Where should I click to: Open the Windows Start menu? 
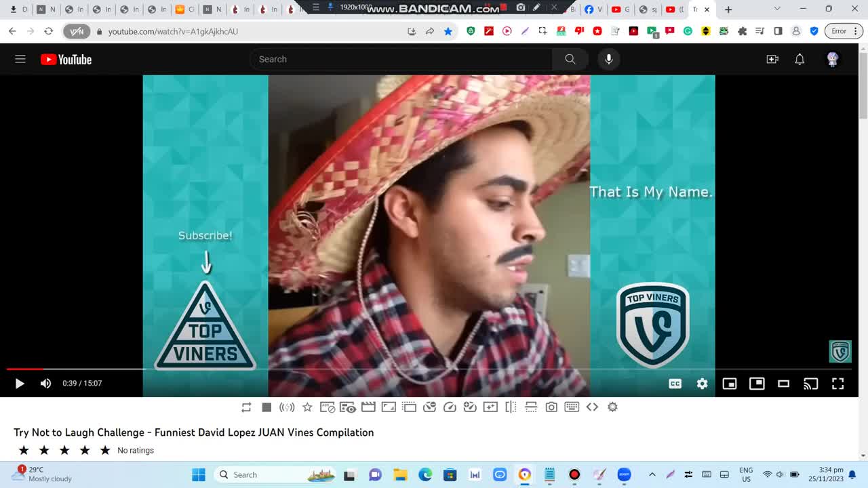click(x=199, y=474)
